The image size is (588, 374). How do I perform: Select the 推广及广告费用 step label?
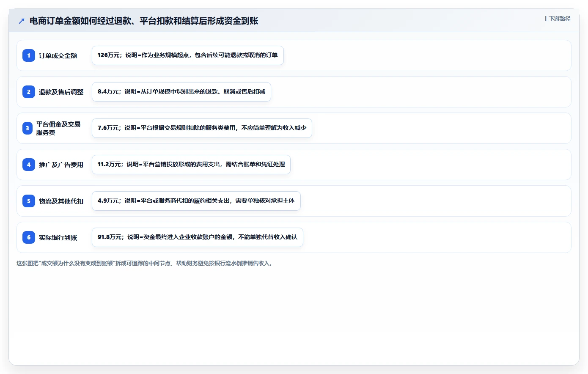(61, 165)
